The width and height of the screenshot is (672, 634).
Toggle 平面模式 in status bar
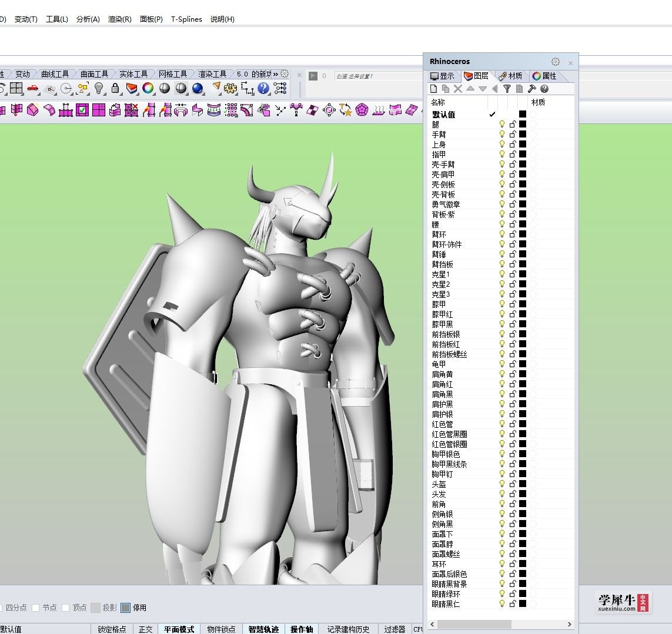[179, 629]
